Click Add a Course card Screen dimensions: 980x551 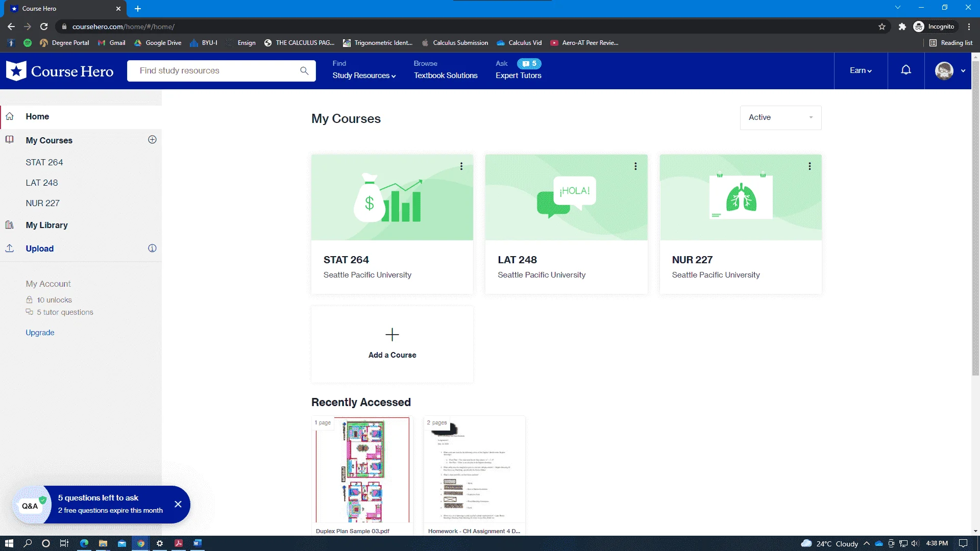392,344
